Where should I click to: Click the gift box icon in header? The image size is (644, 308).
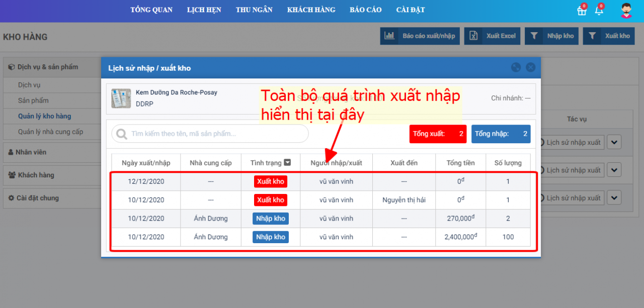pyautogui.click(x=582, y=11)
